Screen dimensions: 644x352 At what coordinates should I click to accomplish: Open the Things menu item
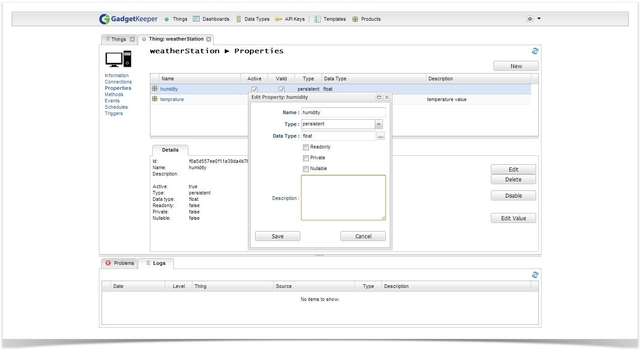[176, 19]
